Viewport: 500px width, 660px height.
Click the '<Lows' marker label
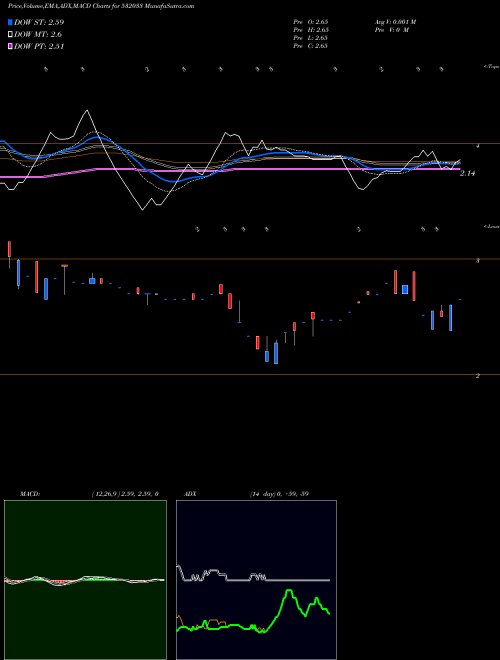tap(492, 226)
